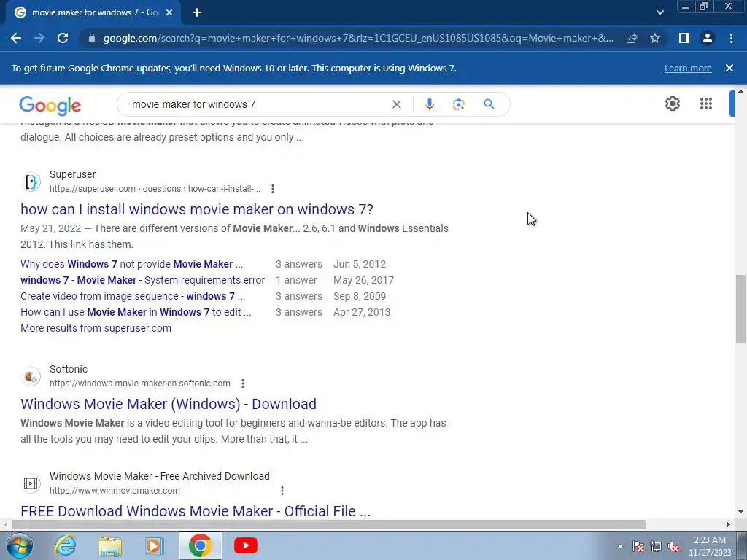Viewport: 747px width, 560px height.
Task: Open the Chrome side panel
Action: click(x=684, y=38)
